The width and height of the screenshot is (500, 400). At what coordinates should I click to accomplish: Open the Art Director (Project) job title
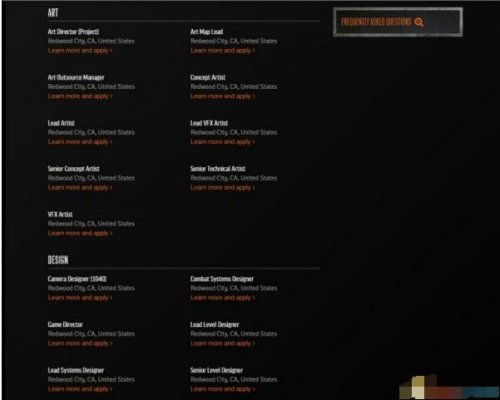tap(73, 32)
